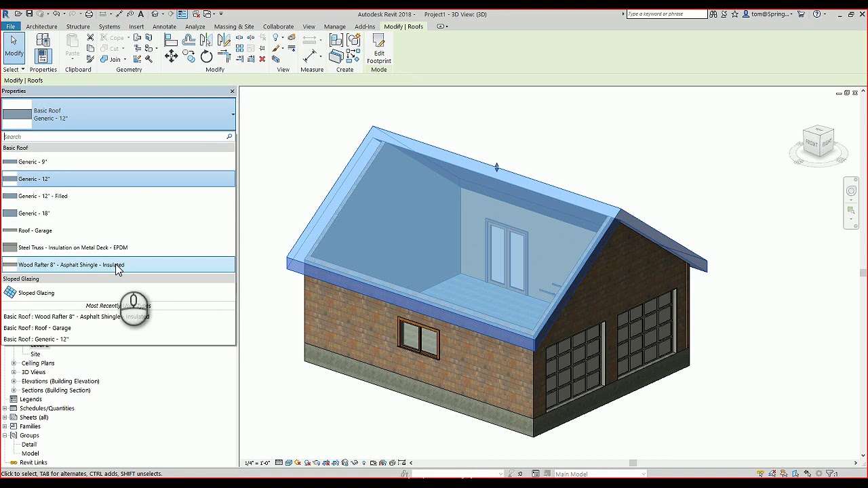Expand the Ceiling Plans tree node
Image resolution: width=868 pixels, height=488 pixels.
[14, 363]
